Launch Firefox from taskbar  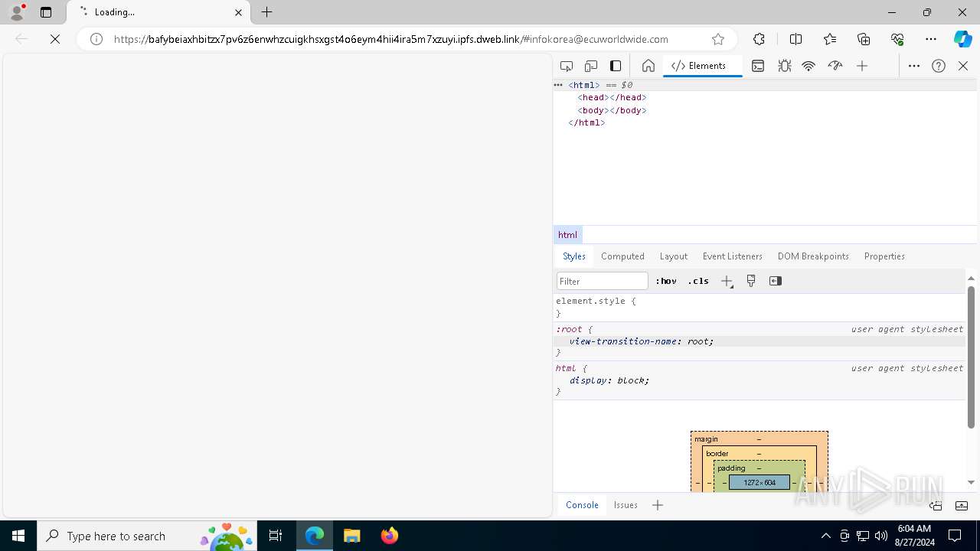coord(389,536)
